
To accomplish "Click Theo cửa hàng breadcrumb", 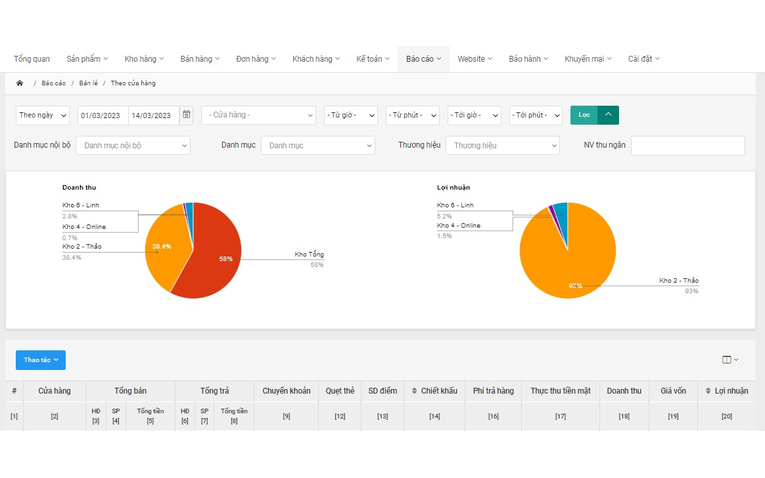I will 133,83.
